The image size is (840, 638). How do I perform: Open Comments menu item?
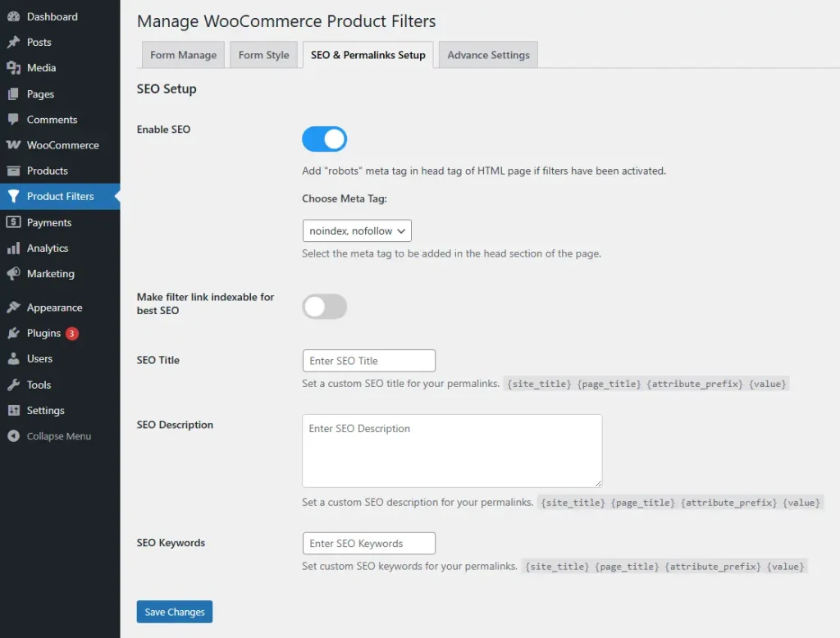(x=60, y=120)
